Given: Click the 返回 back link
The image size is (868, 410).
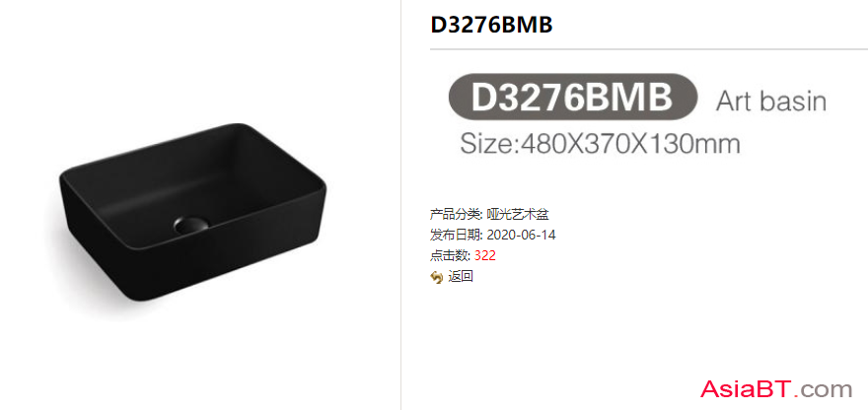Looking at the screenshot, I should [x=460, y=277].
